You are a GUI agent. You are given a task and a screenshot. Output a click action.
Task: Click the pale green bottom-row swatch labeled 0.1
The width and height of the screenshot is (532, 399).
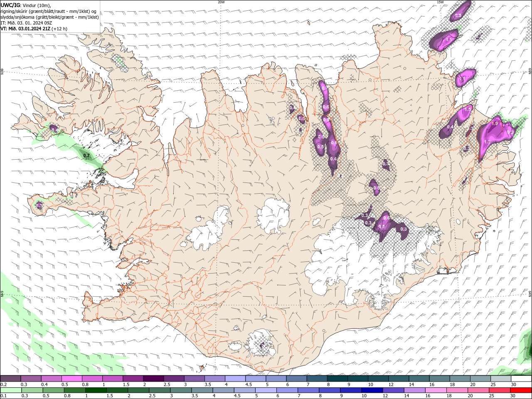pyautogui.click(x=11, y=390)
